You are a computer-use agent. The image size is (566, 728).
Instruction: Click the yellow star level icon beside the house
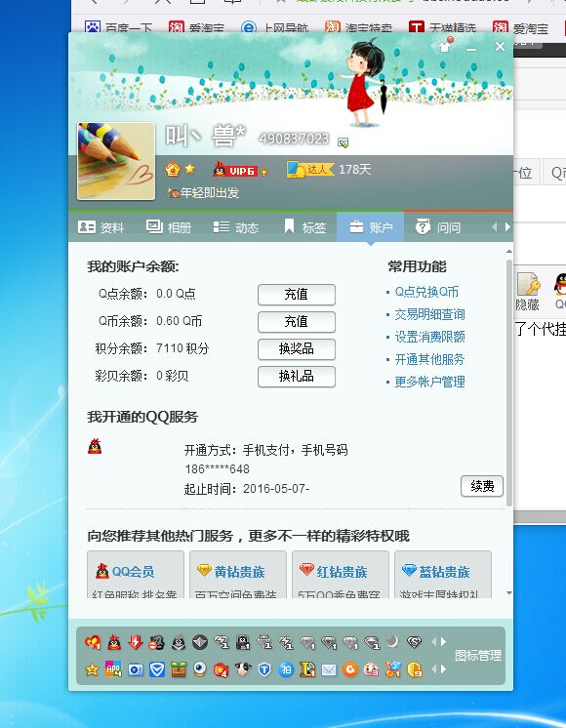(x=189, y=169)
